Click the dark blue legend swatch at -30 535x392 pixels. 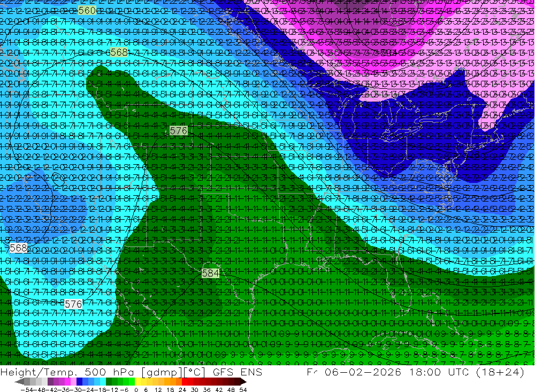coord(79,382)
